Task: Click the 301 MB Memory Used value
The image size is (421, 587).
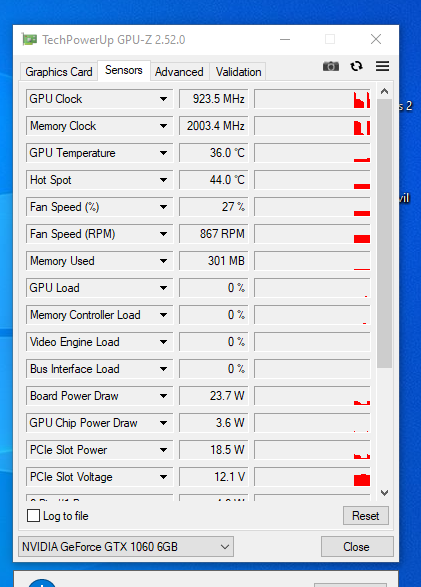Action: (214, 261)
